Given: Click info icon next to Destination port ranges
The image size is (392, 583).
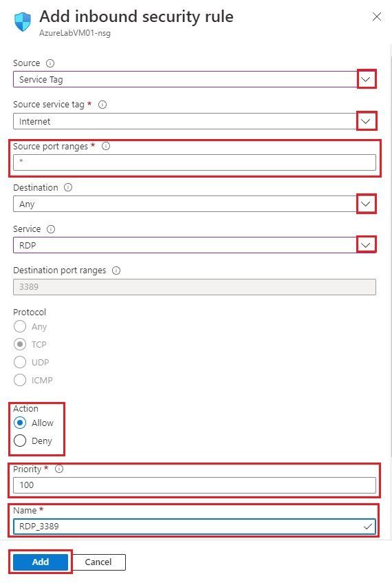Looking at the screenshot, I should (x=116, y=271).
